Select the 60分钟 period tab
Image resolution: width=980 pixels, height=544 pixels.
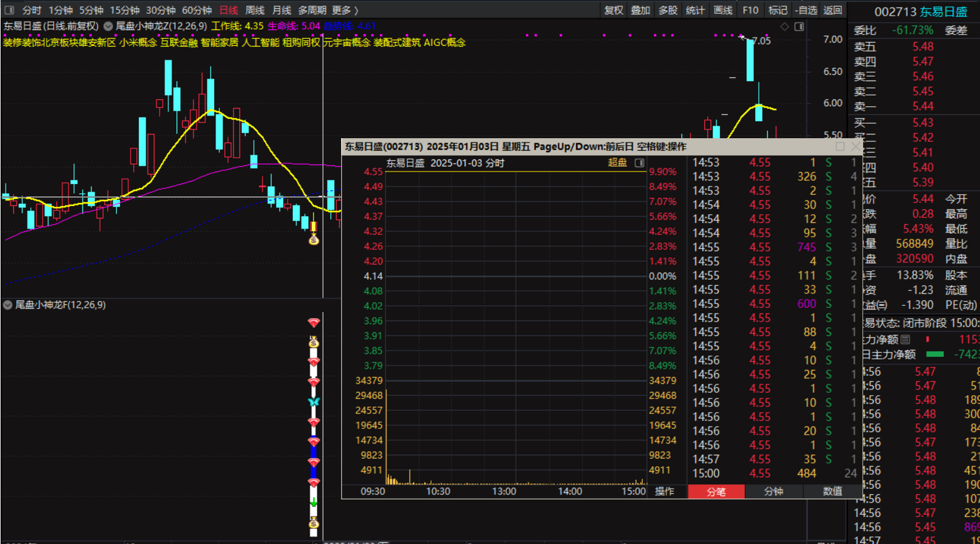[x=197, y=10]
